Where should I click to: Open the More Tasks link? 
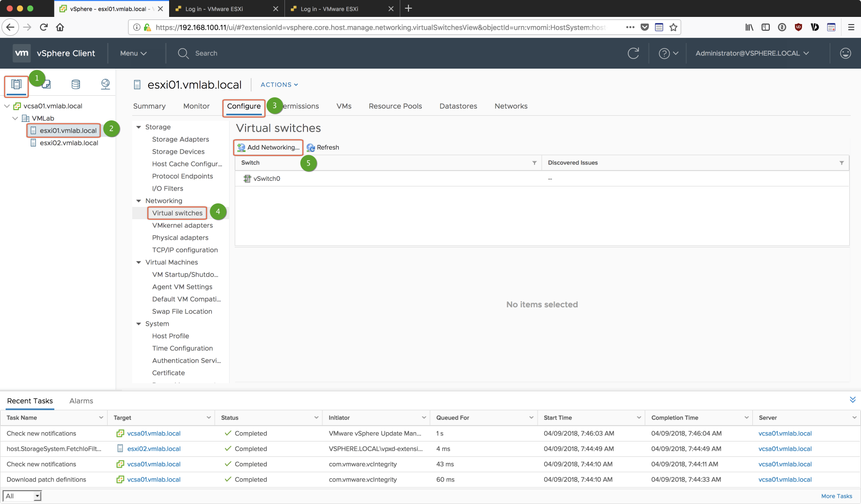tap(836, 496)
